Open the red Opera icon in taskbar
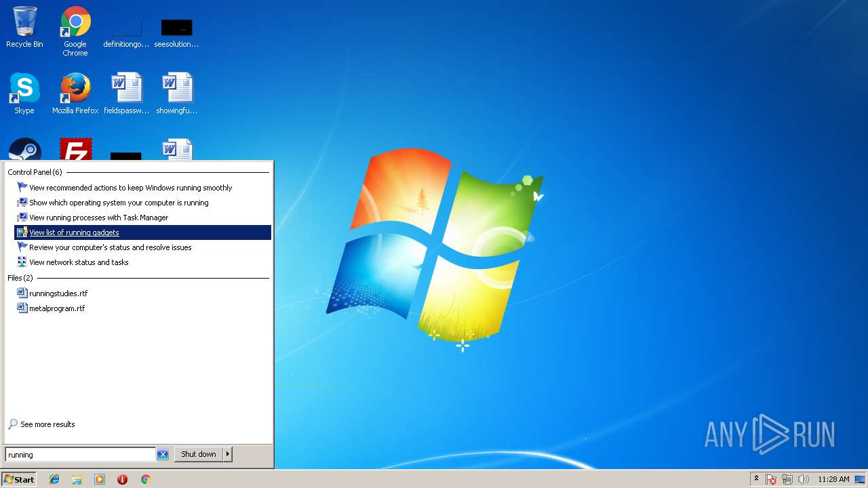Image resolution: width=868 pixels, height=488 pixels. pos(122,479)
